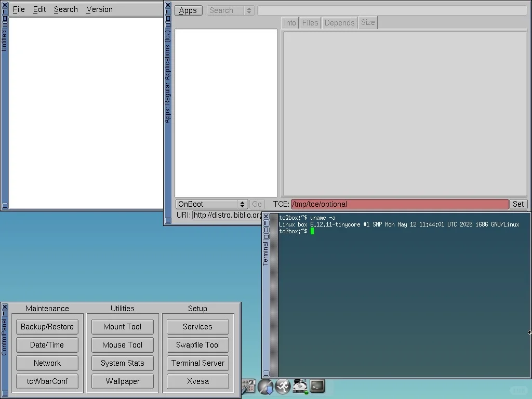The width and height of the screenshot is (532, 399).
Task: Switch to the Size tab in Apps
Action: pos(368,22)
